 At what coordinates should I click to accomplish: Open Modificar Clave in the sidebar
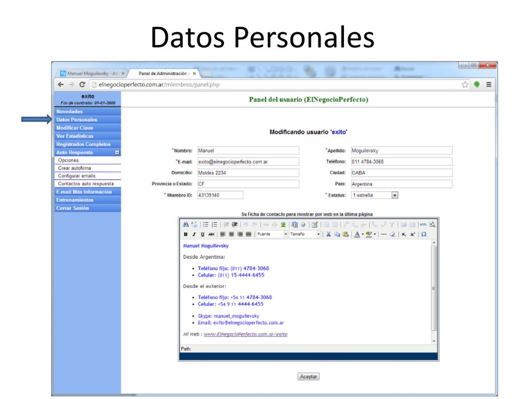tap(87, 128)
